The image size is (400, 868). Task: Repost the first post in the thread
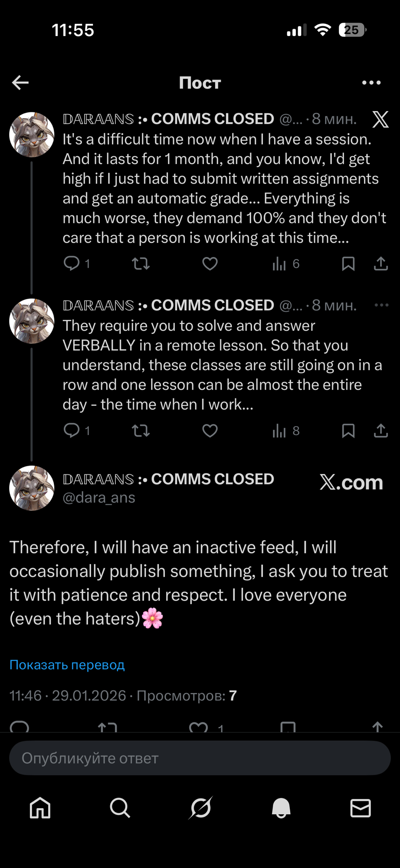coord(141,263)
